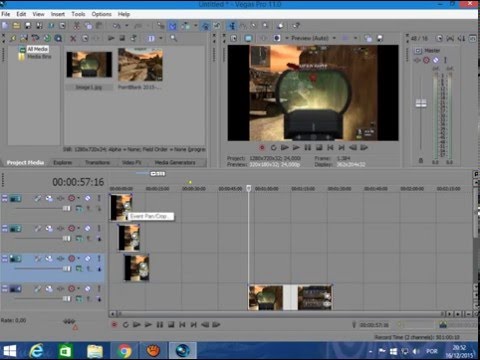Open the Tools menu
The height and width of the screenshot is (360, 480).
coord(78,14)
